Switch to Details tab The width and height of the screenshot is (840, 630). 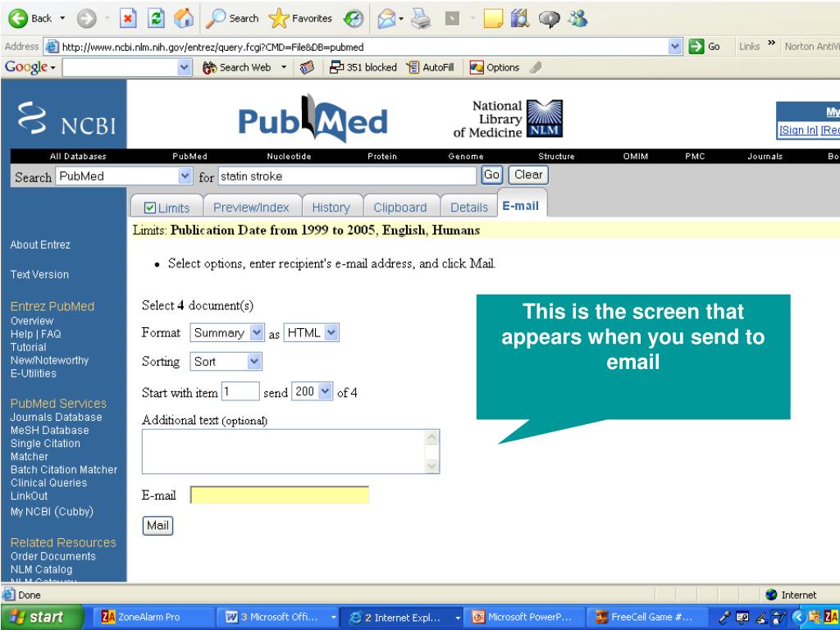click(x=468, y=208)
